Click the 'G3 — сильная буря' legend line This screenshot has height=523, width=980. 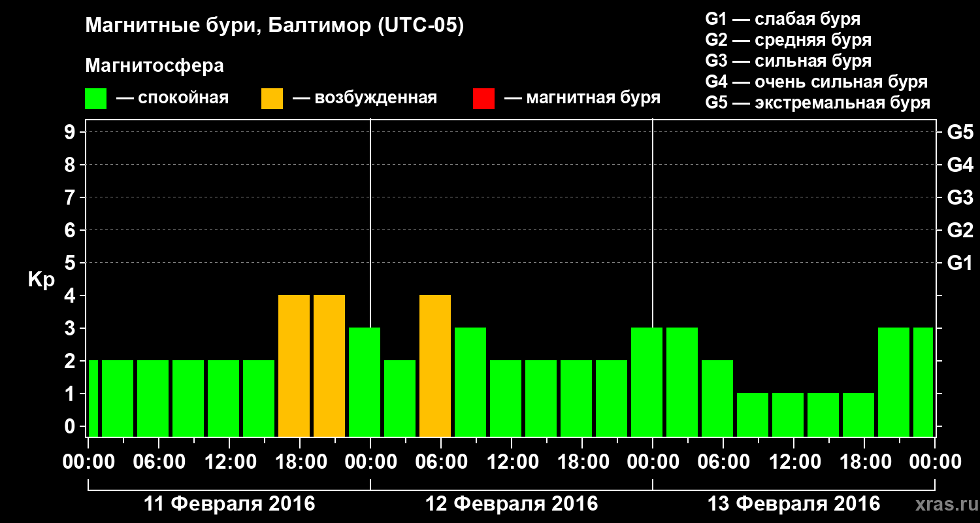point(788,61)
